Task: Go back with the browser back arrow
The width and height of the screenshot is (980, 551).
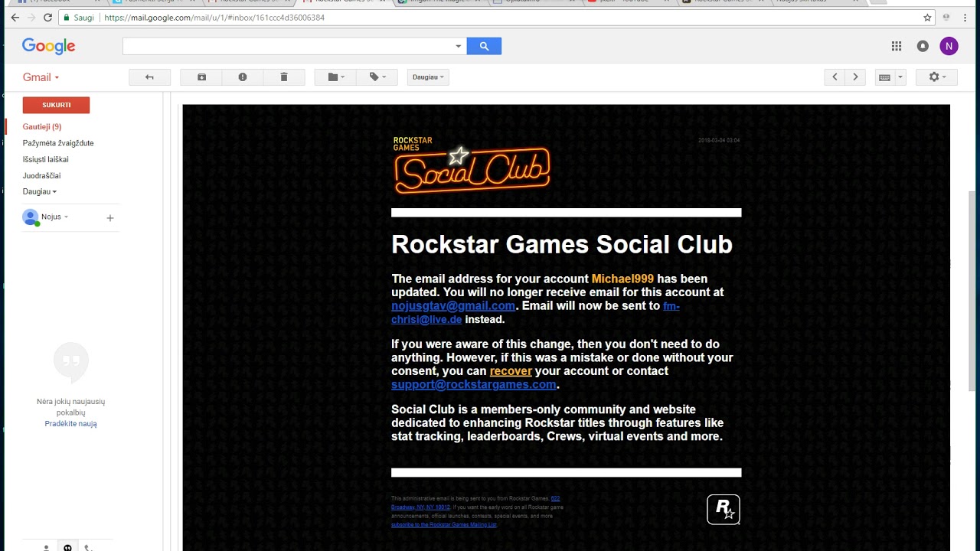Action: click(x=15, y=18)
